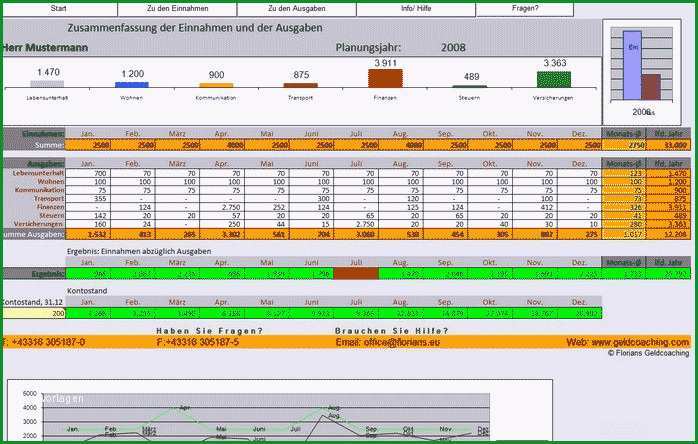Select the Finanzen November cell 412
Screen dimensions: 698x444
tap(535, 207)
